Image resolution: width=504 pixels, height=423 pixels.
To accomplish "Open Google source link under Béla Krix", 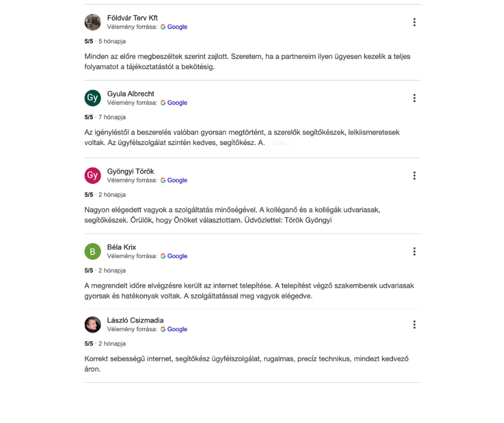I will coord(174,256).
